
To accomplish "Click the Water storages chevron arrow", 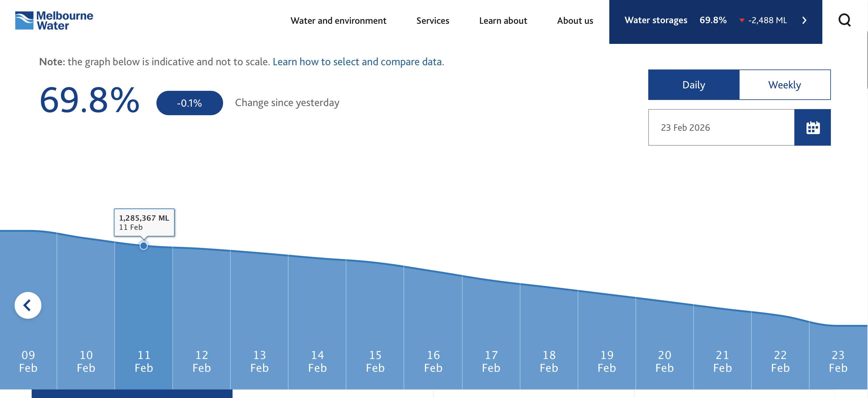I will point(804,20).
